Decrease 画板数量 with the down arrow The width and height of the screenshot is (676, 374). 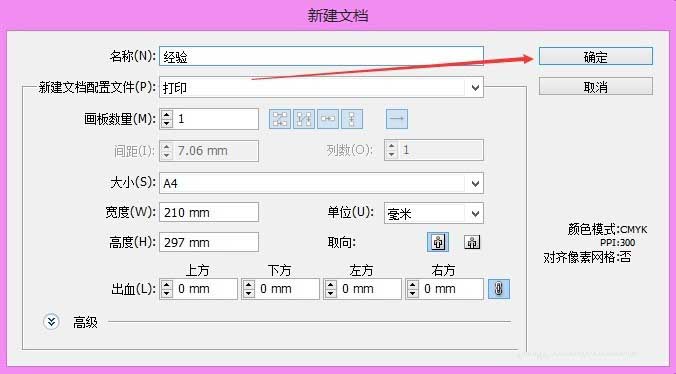[x=166, y=124]
